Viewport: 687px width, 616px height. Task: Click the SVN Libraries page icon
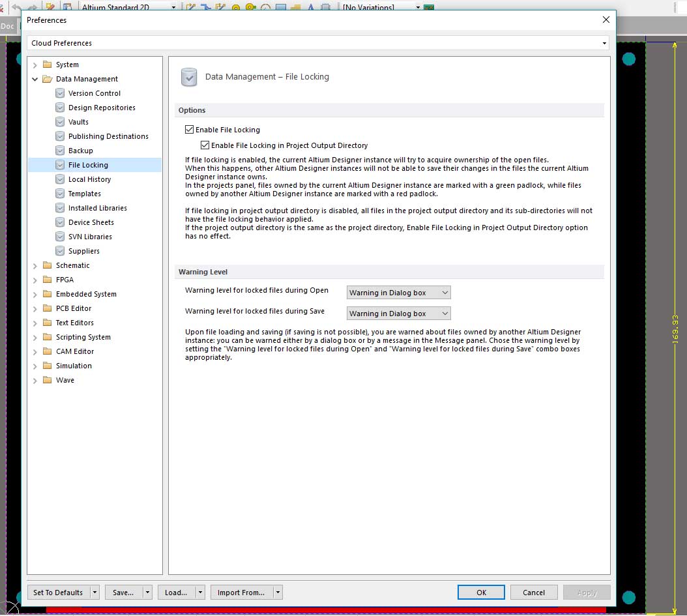(60, 237)
